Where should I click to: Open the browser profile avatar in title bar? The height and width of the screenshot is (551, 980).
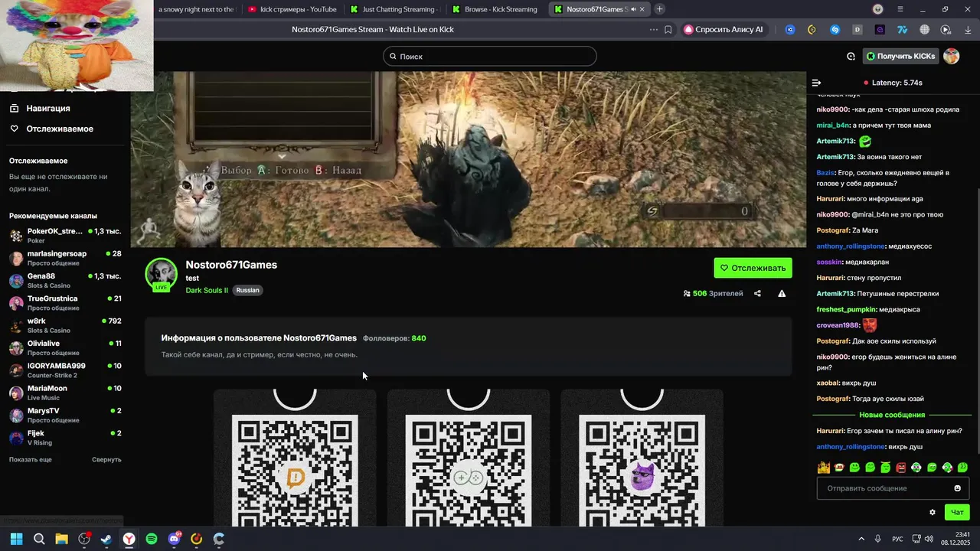878,9
